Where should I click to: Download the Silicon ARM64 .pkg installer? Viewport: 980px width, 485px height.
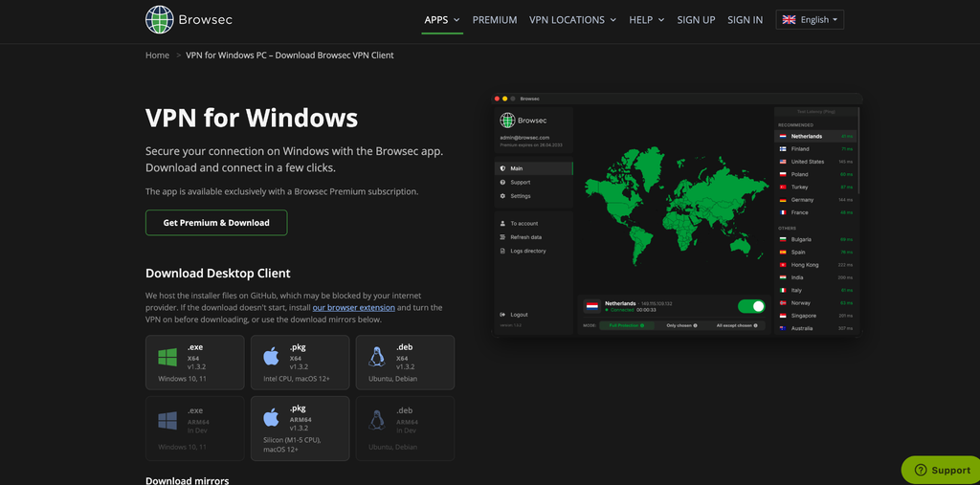[300, 429]
